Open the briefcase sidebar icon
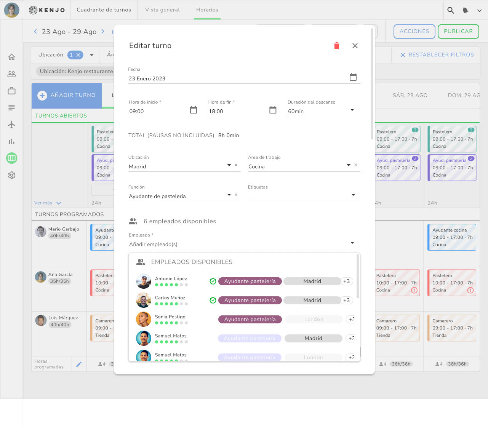 (12, 91)
